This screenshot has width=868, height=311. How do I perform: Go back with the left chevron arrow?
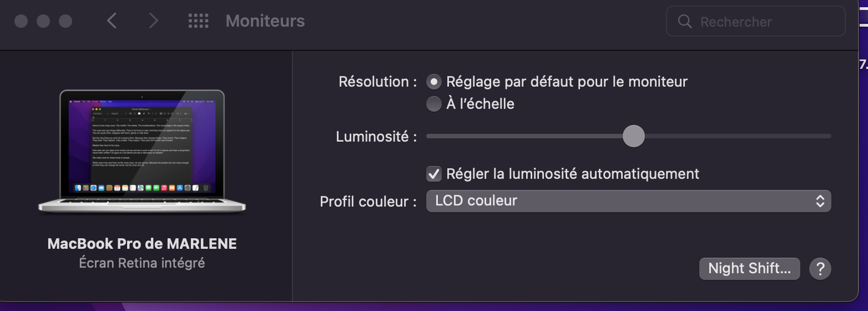(x=112, y=21)
